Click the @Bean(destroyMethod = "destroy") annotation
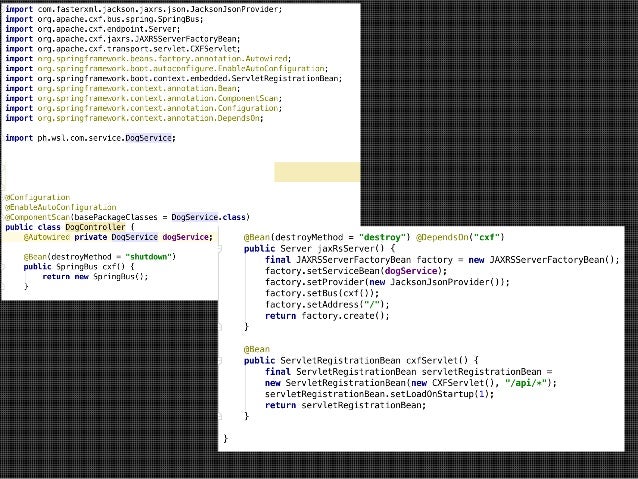 327,237
